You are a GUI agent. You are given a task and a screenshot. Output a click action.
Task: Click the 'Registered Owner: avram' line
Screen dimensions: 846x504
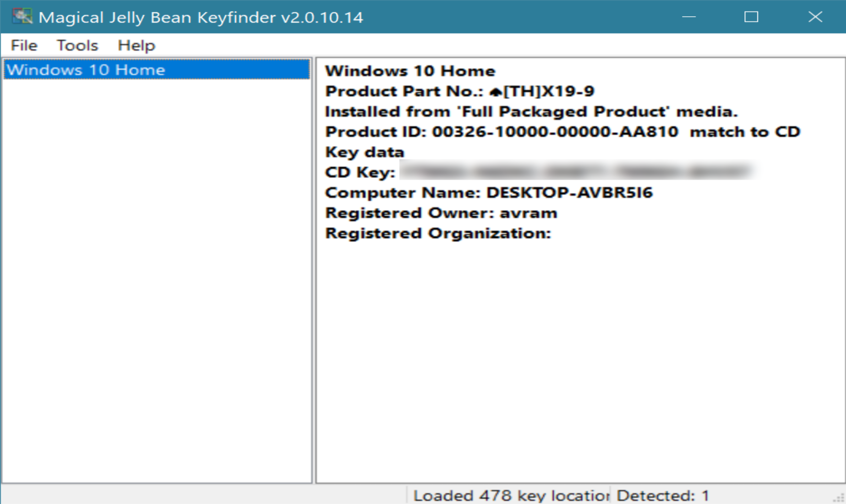click(x=441, y=213)
